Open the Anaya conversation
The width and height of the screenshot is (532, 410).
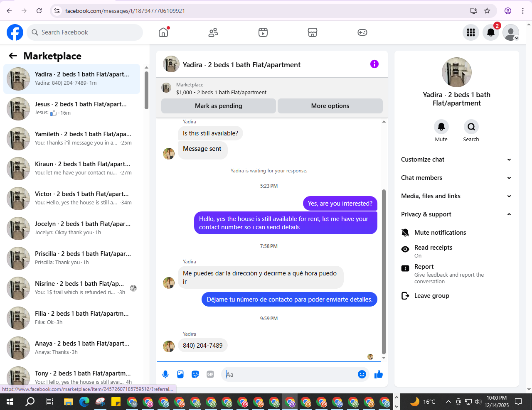click(x=72, y=348)
